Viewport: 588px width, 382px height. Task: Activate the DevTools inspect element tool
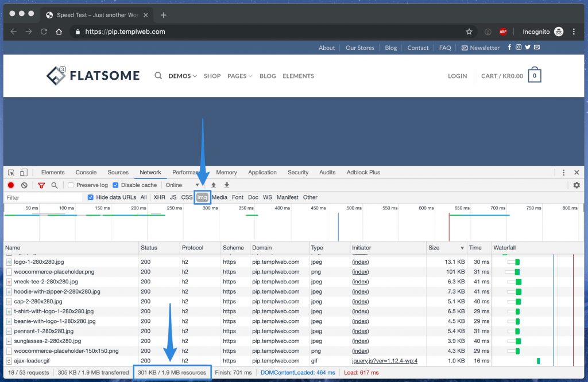pos(11,172)
